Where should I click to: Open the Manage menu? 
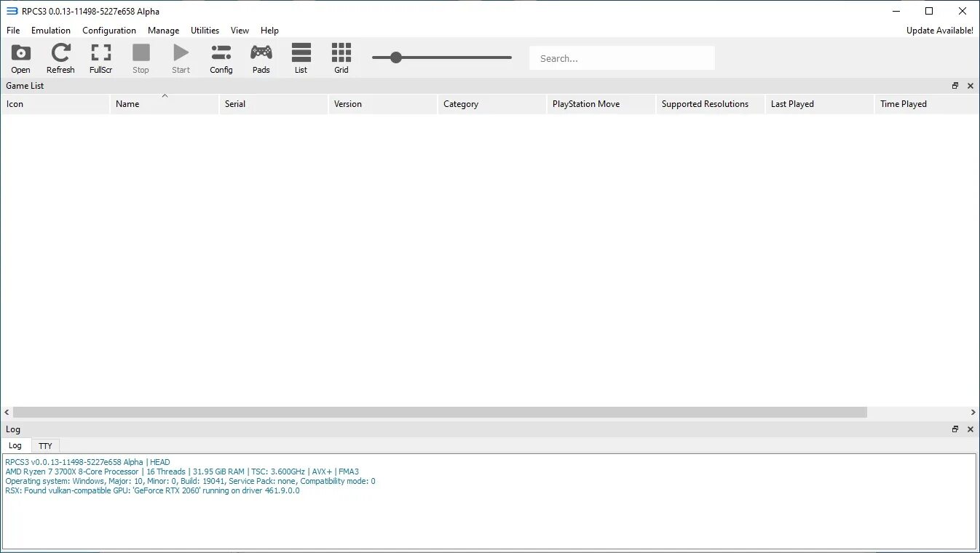point(163,31)
